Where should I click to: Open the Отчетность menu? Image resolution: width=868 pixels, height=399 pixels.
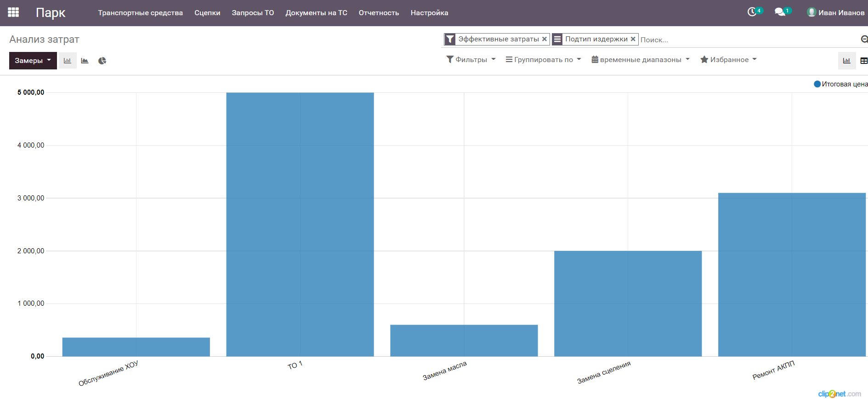pos(379,13)
